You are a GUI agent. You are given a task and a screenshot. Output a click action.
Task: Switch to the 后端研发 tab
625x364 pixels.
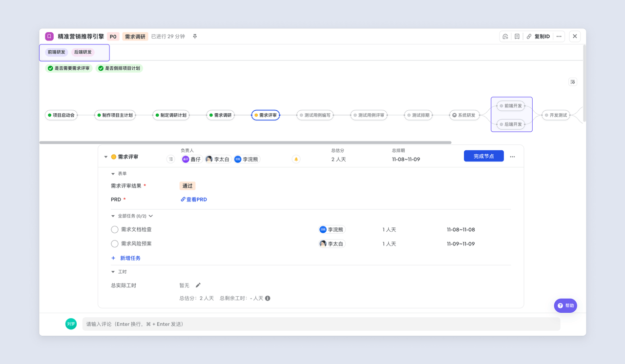(83, 52)
